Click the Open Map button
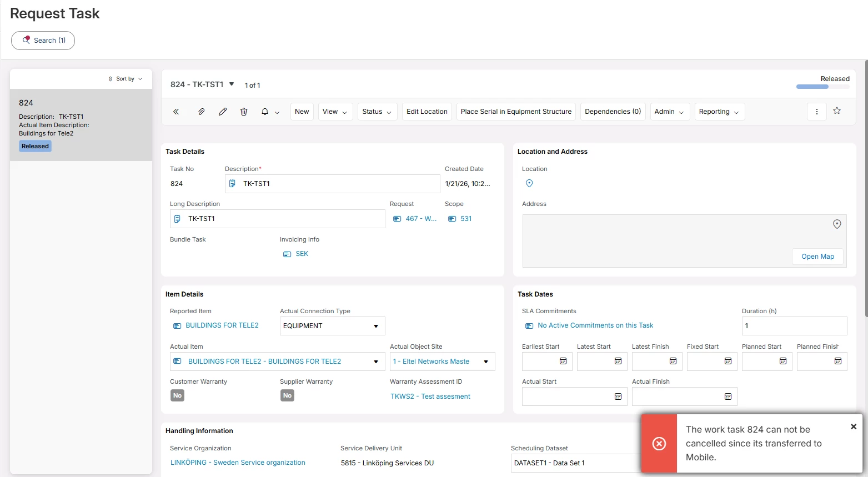 point(817,257)
